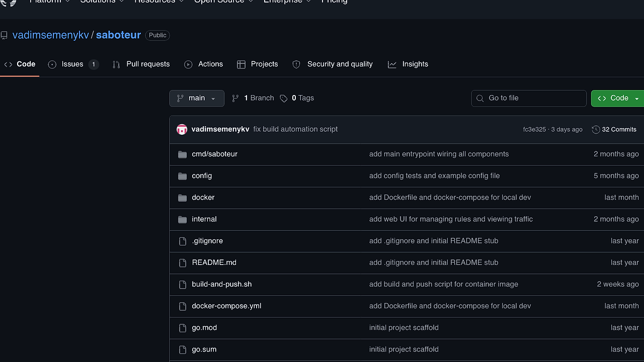Open commit 'add build and push script'
This screenshot has width=644, height=362.
pyautogui.click(x=443, y=284)
